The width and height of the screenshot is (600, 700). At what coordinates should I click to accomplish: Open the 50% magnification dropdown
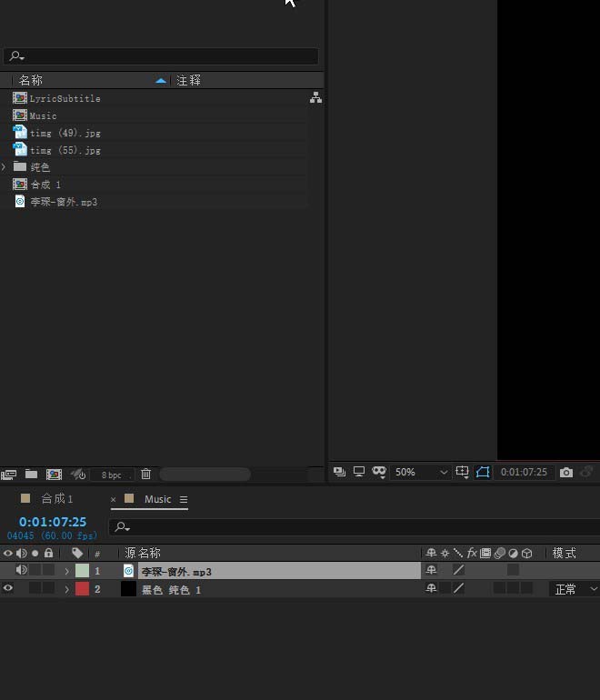421,472
